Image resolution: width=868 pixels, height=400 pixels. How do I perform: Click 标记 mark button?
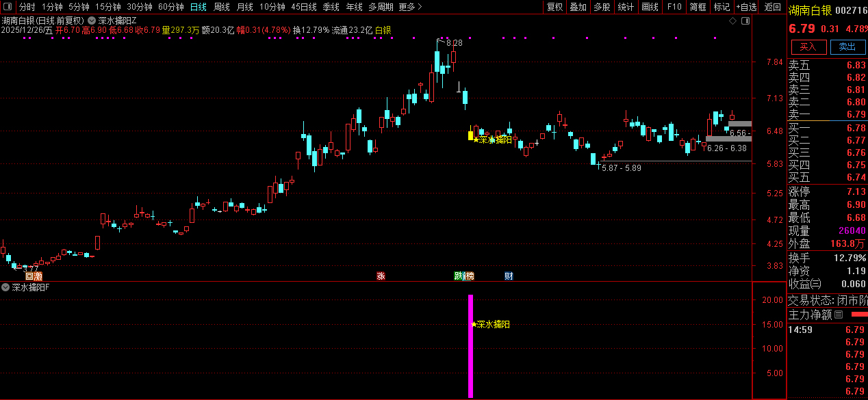click(722, 7)
